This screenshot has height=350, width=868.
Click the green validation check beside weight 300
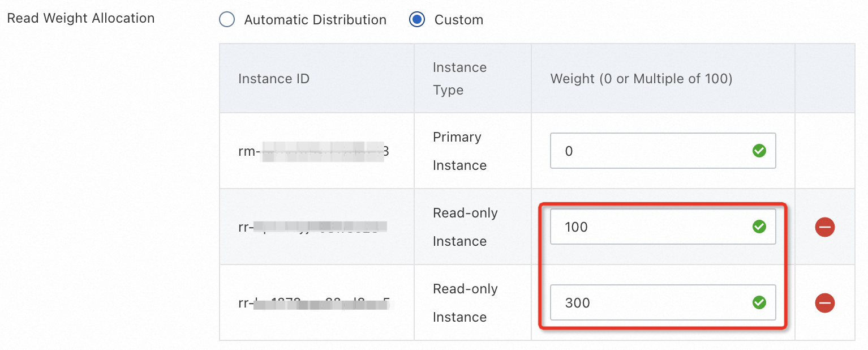pos(759,303)
